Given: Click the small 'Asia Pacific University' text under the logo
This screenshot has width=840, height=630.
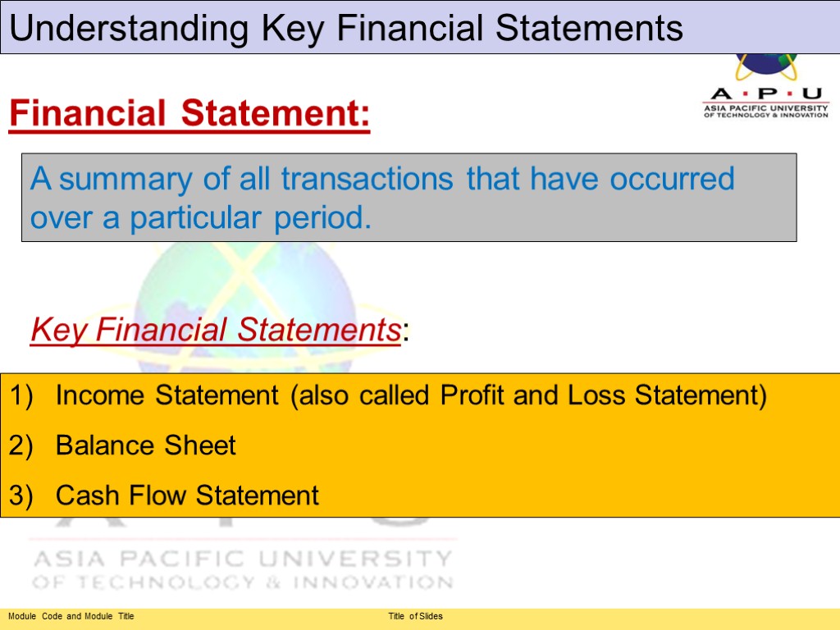Looking at the screenshot, I should 765,107.
